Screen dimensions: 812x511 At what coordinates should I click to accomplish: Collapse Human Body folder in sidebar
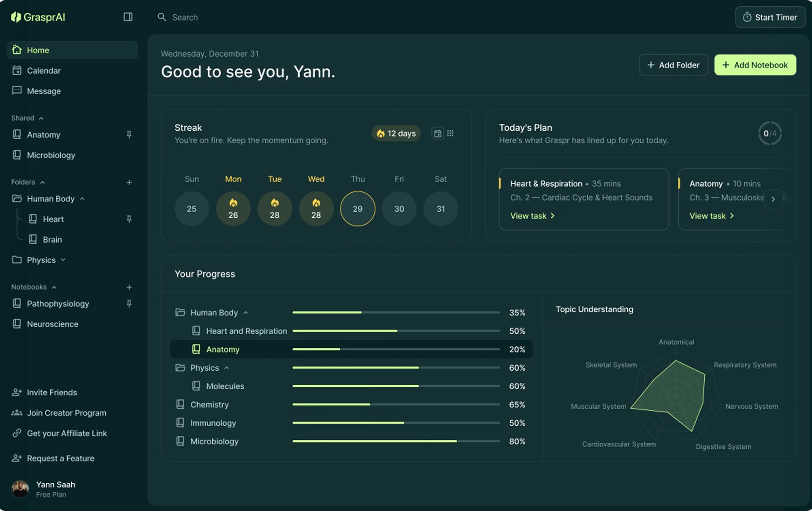tap(82, 198)
